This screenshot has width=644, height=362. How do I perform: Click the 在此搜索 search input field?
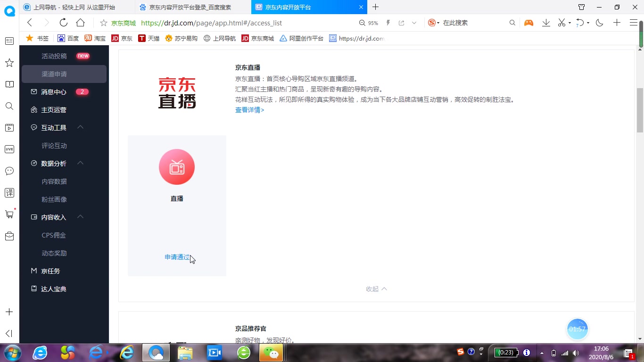tap(474, 23)
